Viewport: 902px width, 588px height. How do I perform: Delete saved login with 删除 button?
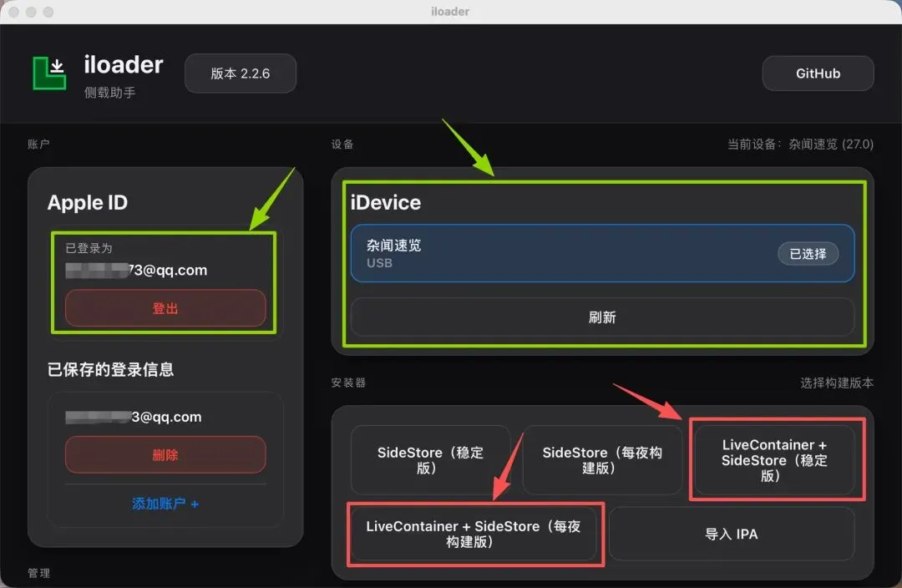coord(165,454)
